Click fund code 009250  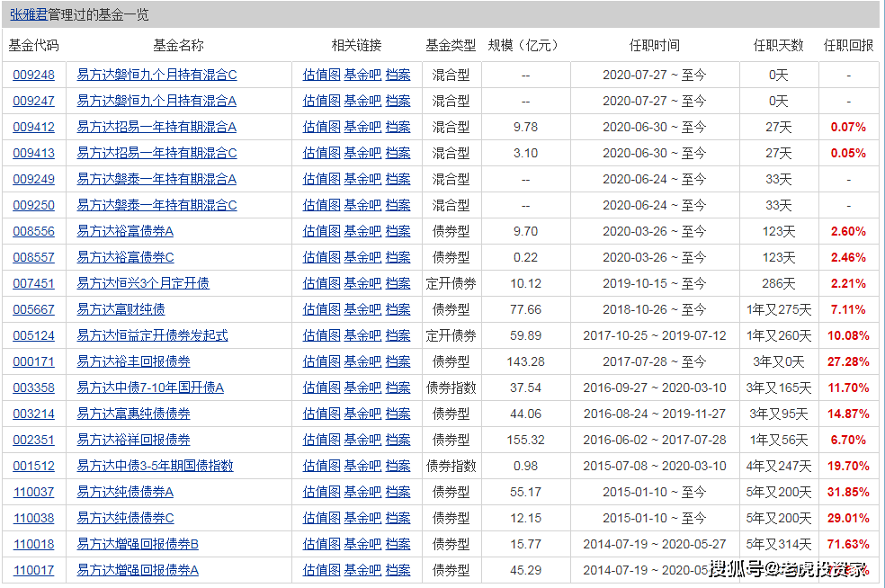point(33,205)
